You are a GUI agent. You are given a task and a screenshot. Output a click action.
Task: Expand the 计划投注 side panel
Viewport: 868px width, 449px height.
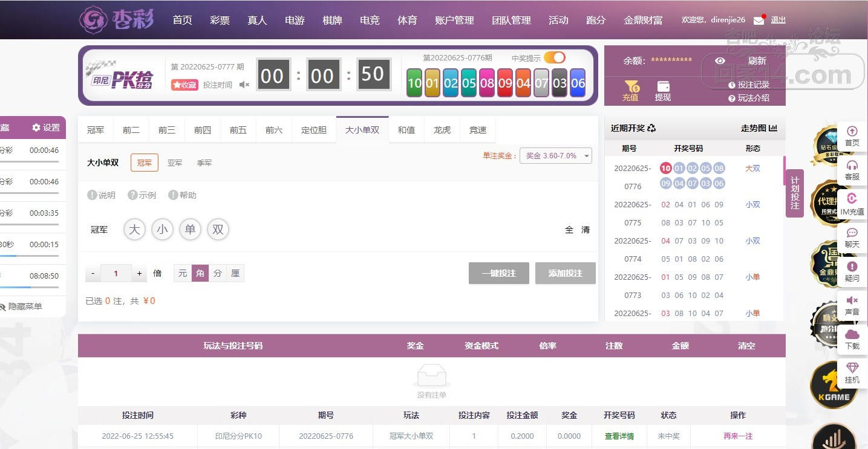point(795,193)
